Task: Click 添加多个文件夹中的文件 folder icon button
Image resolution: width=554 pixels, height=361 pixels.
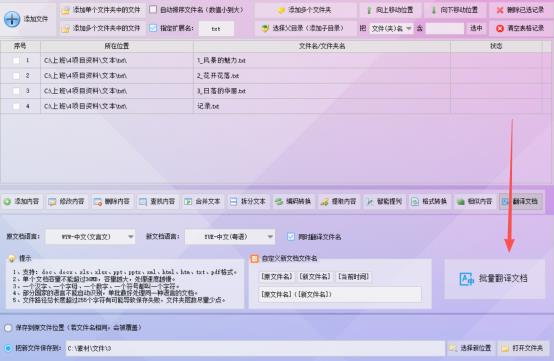Action: [x=102, y=28]
